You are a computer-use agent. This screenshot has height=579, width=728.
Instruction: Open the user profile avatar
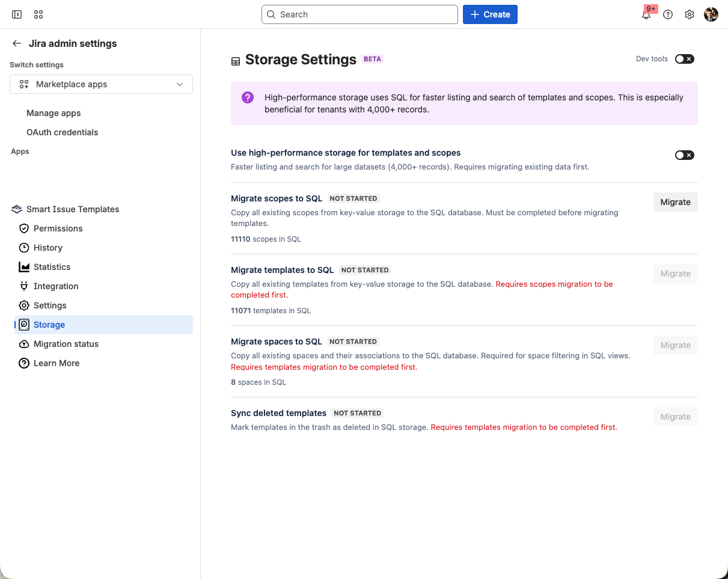pos(711,14)
